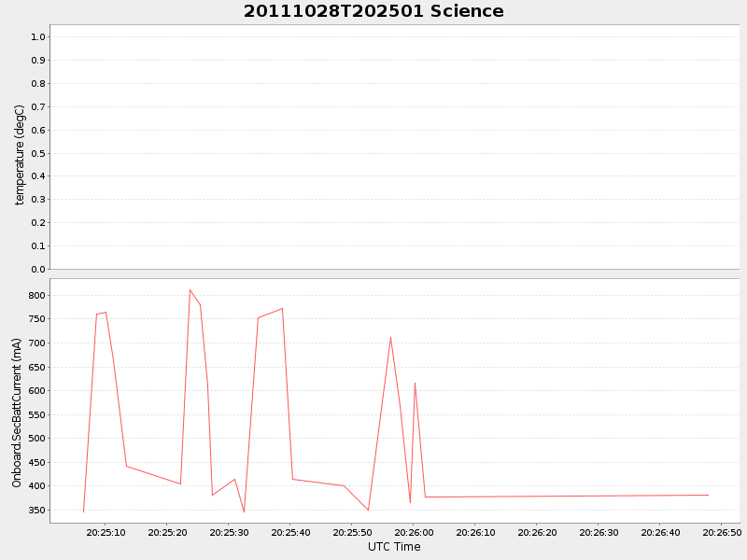The height and width of the screenshot is (560, 747).
Task: Click the 550 mA tick label
Action: click(36, 414)
